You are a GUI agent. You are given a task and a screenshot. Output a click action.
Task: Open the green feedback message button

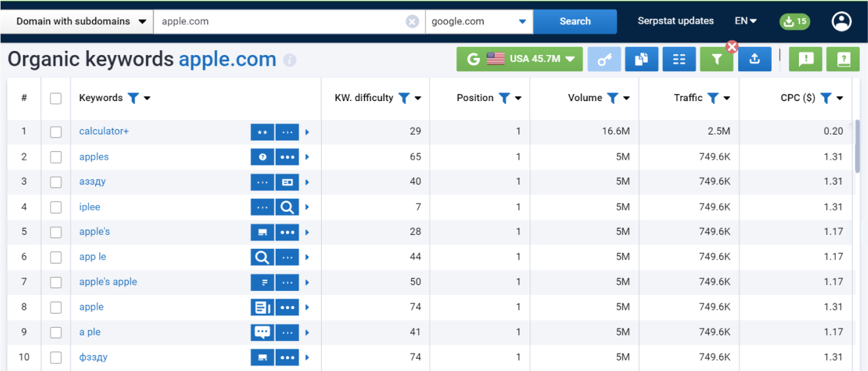pyautogui.click(x=806, y=60)
